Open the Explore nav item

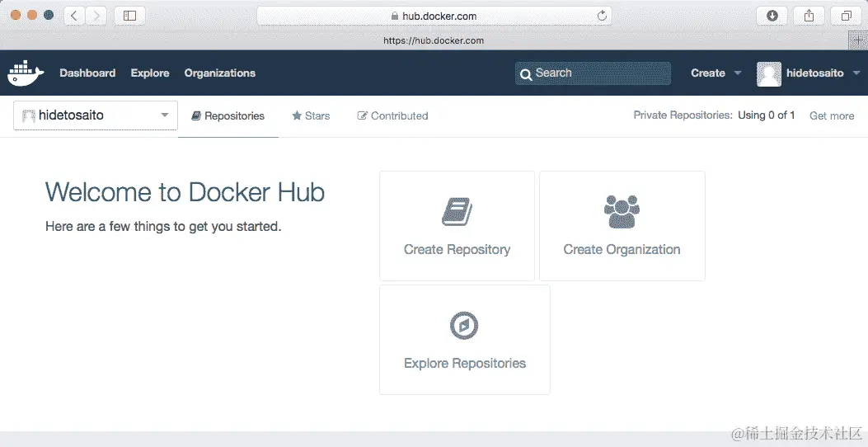[150, 73]
